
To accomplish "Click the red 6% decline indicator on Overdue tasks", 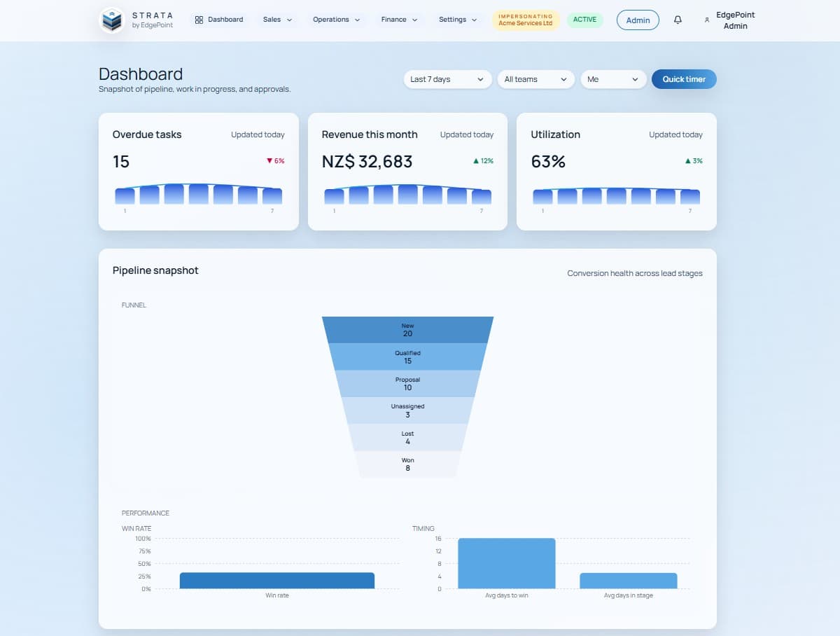I will (275, 160).
